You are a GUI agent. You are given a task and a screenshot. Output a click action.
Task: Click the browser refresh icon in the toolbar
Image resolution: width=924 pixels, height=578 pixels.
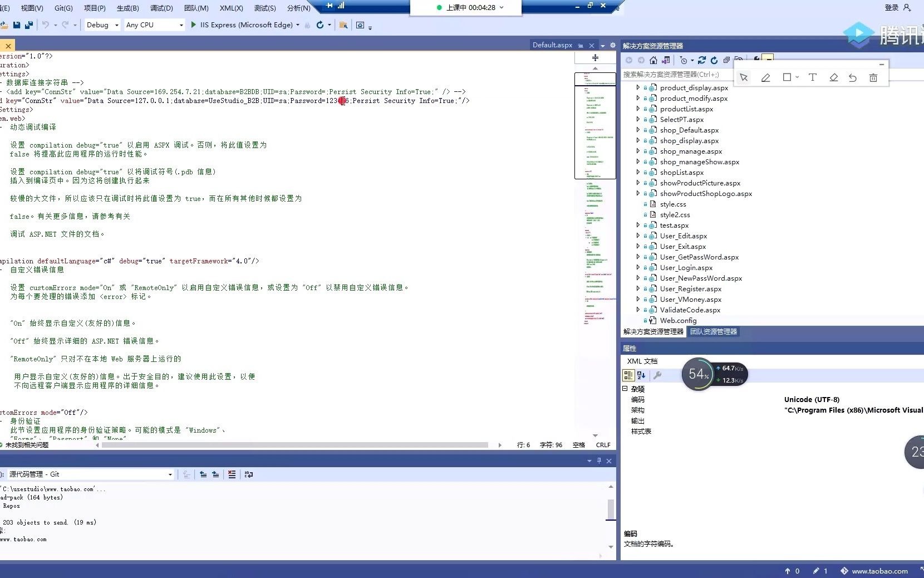tap(320, 25)
